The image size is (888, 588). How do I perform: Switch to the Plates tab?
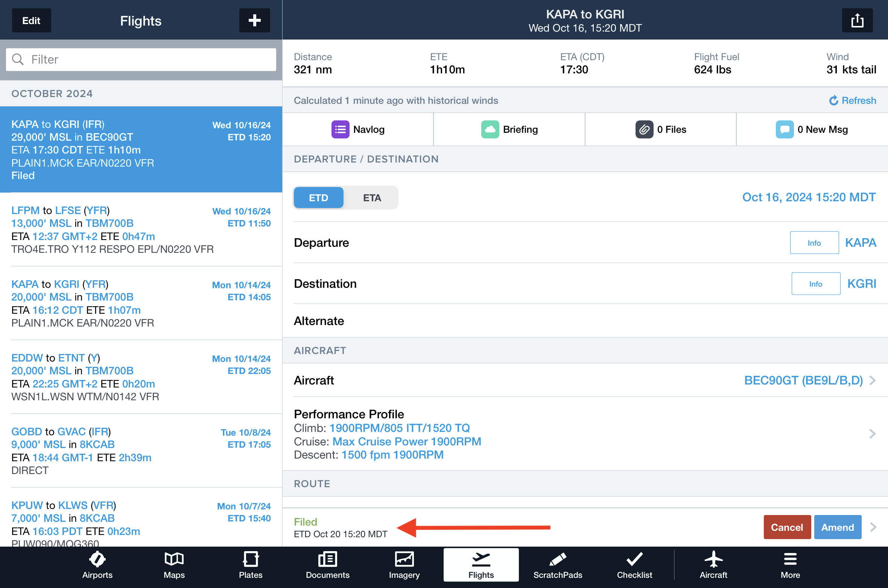pyautogui.click(x=251, y=565)
